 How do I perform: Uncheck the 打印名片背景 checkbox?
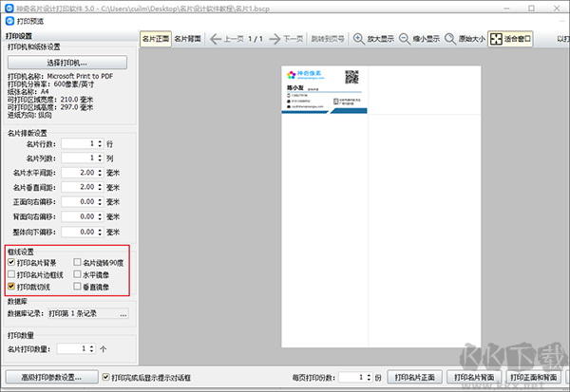(x=11, y=262)
